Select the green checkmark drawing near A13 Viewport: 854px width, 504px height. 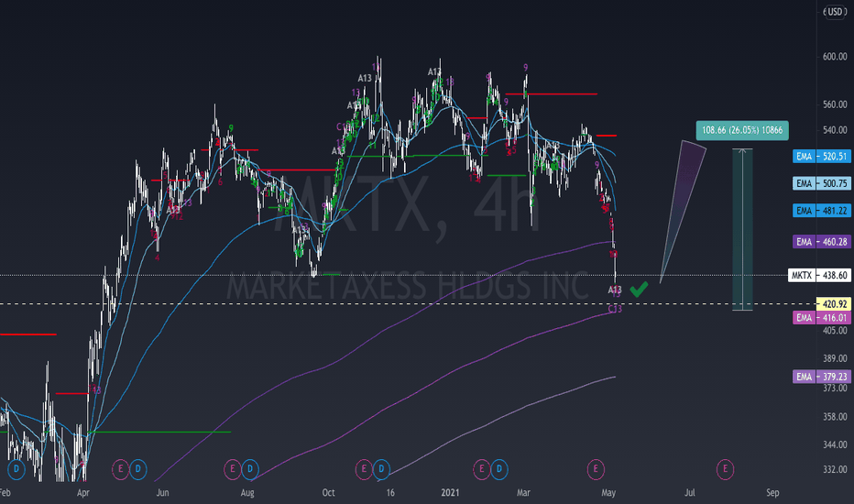(x=639, y=290)
